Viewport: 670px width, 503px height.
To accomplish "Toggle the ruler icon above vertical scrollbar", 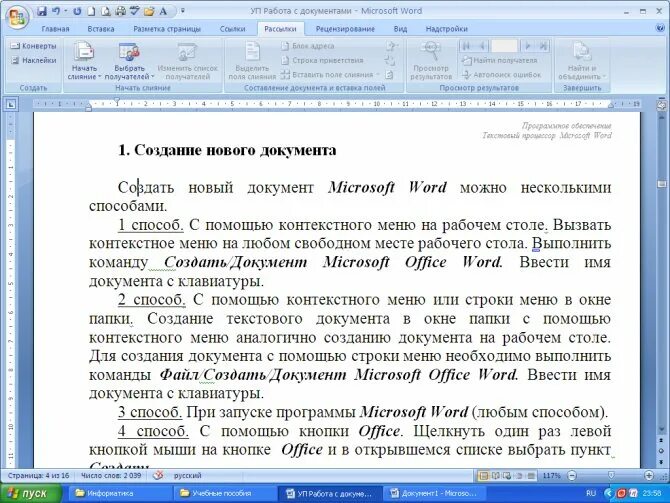I will click(661, 104).
